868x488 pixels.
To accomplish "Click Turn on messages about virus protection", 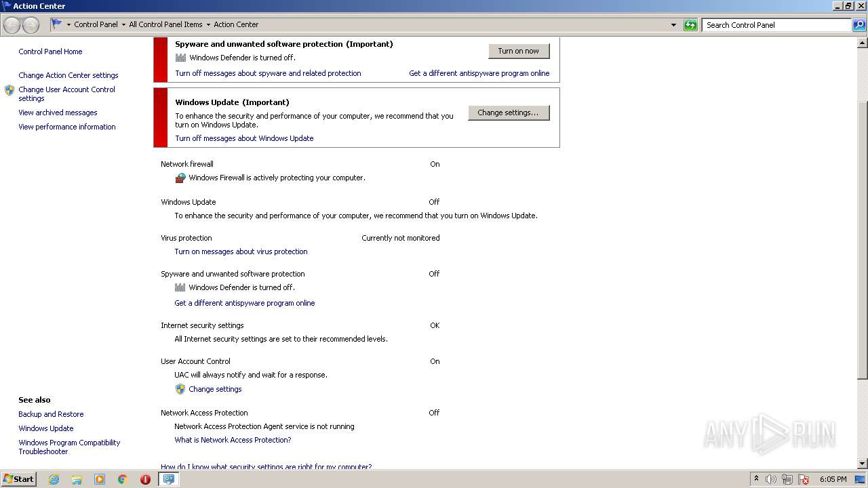I will click(241, 251).
